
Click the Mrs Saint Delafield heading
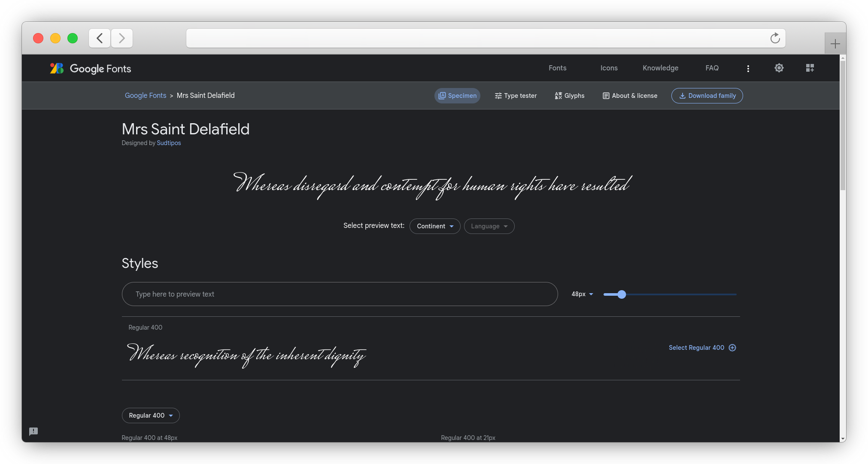point(185,129)
